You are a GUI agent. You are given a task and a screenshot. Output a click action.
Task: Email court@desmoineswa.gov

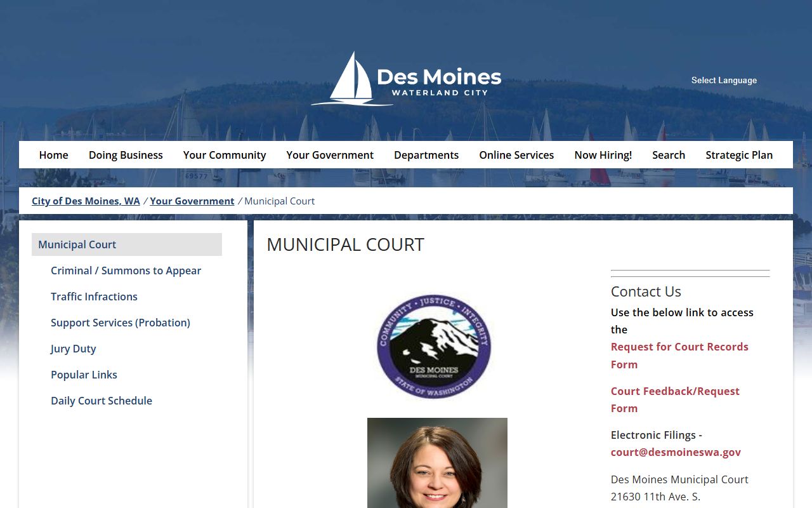[x=676, y=452]
